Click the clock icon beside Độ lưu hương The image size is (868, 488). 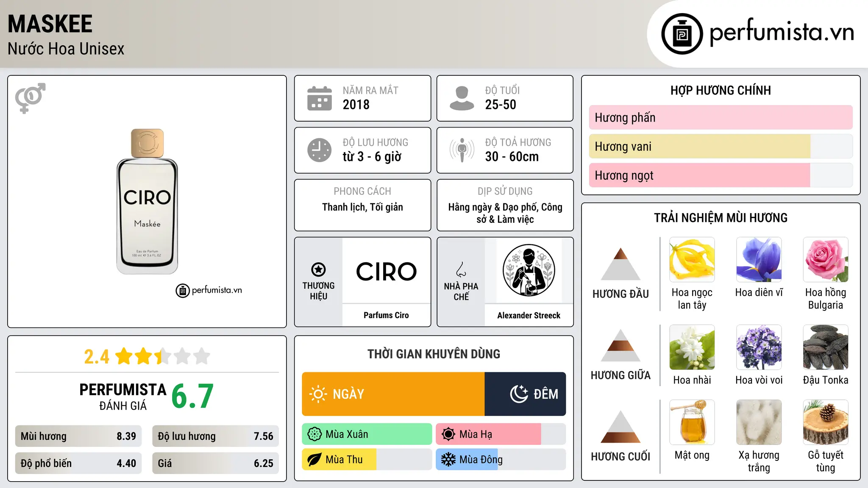[320, 150]
